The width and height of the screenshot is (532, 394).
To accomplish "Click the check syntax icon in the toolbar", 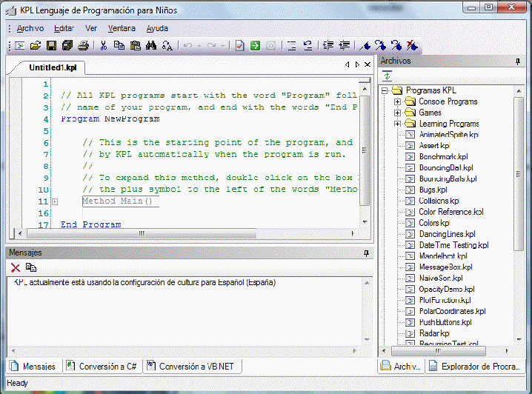I will (x=239, y=45).
